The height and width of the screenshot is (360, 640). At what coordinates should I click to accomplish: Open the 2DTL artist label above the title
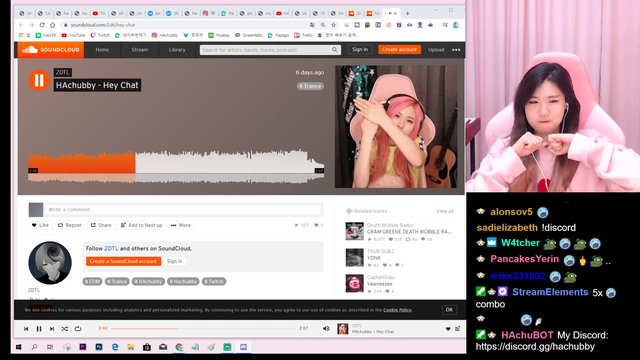[62, 72]
